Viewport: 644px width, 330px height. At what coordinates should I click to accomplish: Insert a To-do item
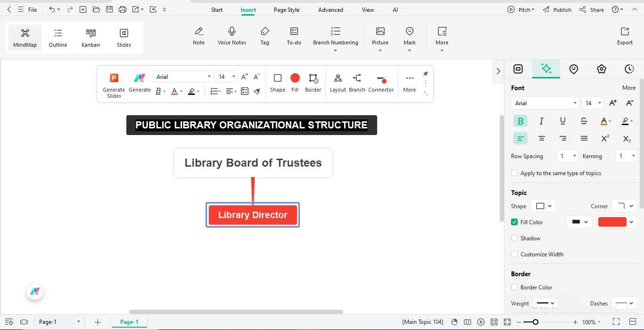coord(294,35)
